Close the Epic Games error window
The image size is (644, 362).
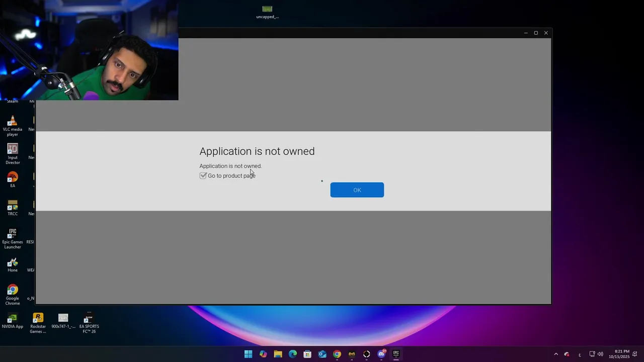pyautogui.click(x=546, y=33)
